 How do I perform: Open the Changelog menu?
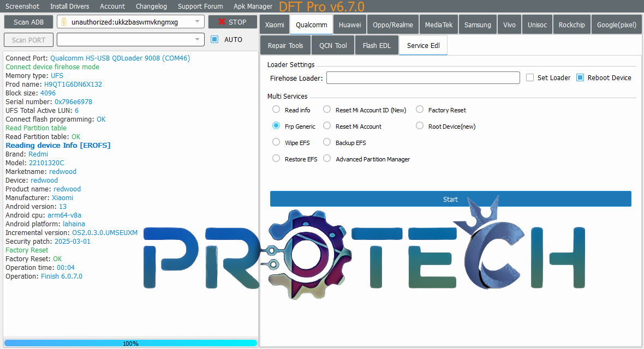tap(151, 6)
